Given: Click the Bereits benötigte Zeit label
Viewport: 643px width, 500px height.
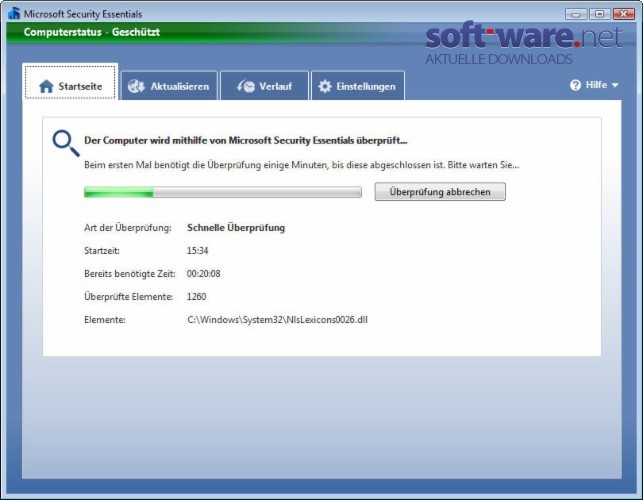Looking at the screenshot, I should click(130, 274).
